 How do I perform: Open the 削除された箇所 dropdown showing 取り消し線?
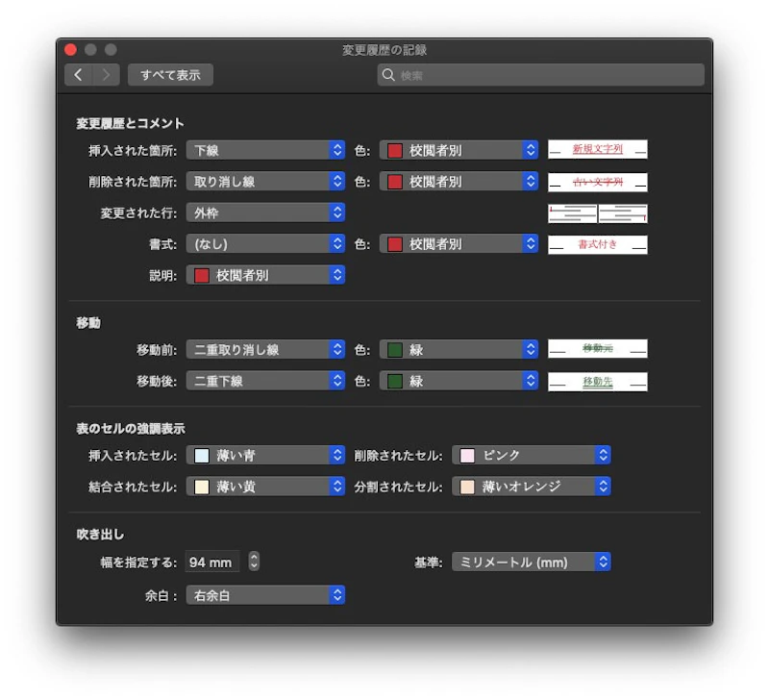266,181
